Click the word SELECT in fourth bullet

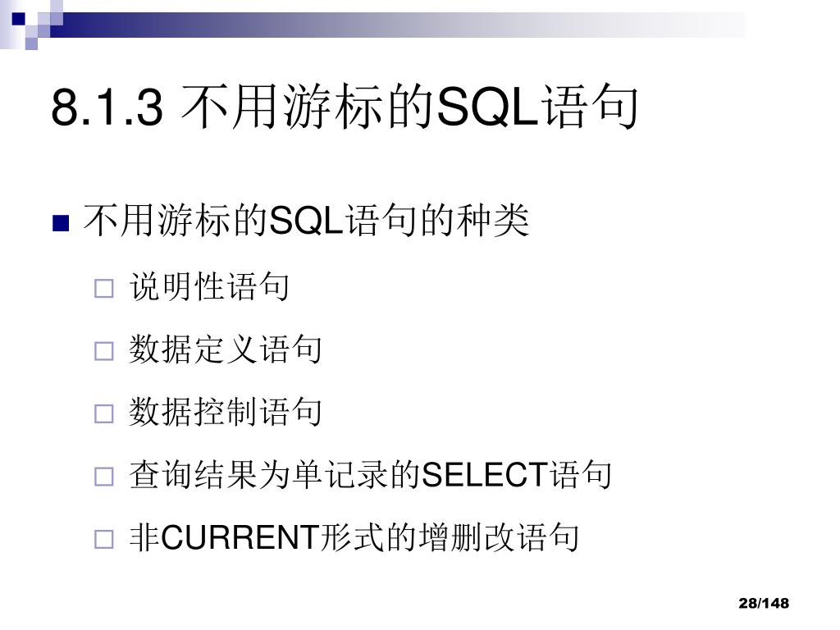[485, 475]
